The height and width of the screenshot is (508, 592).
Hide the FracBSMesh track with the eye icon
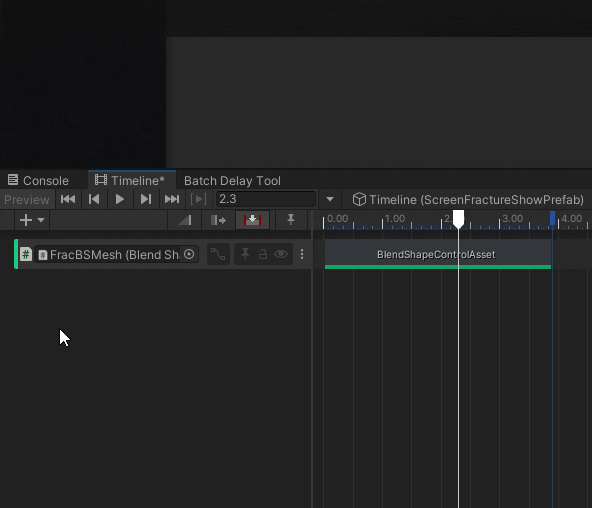281,254
